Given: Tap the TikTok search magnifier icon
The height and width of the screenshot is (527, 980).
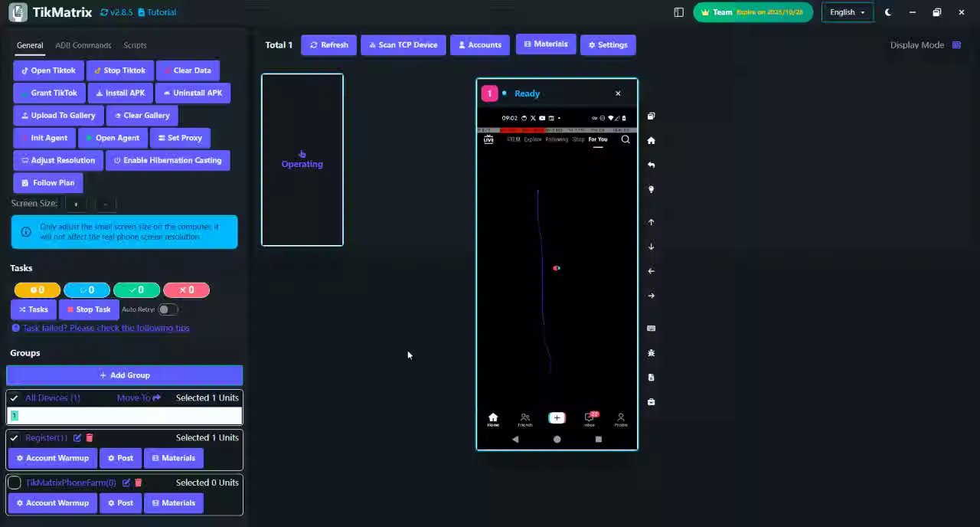Looking at the screenshot, I should coord(626,139).
